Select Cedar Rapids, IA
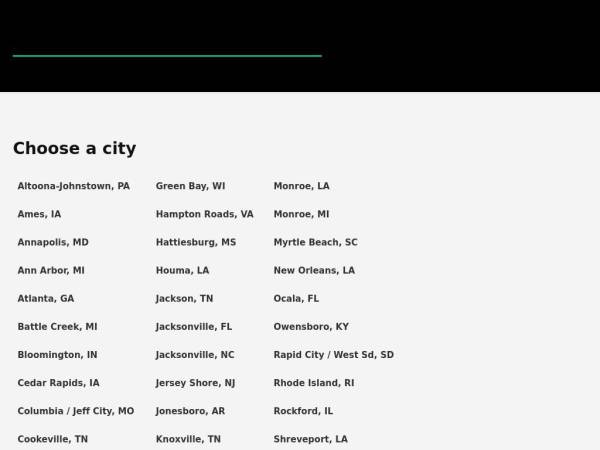 (x=59, y=383)
